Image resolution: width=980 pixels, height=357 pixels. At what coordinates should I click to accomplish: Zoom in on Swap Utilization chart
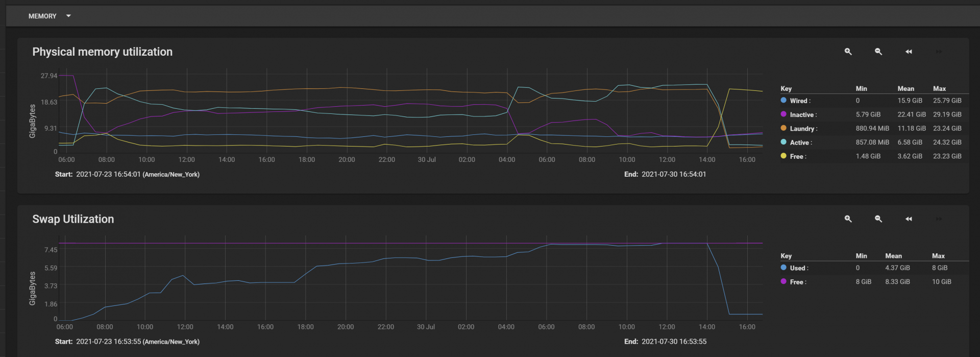coord(848,219)
